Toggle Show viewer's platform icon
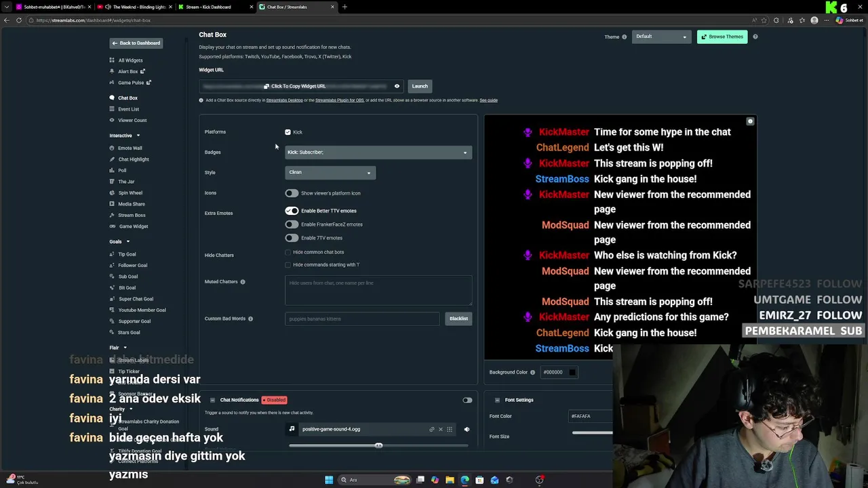The height and width of the screenshot is (488, 868). 292,193
